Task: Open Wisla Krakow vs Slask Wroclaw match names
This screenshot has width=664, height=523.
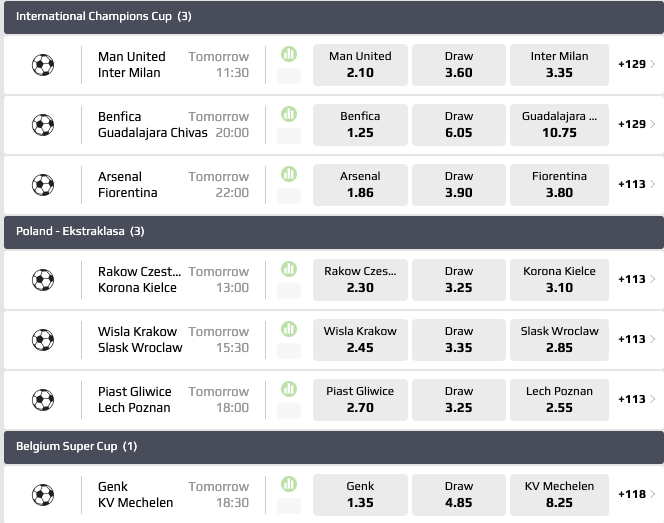Action: pyautogui.click(x=140, y=340)
